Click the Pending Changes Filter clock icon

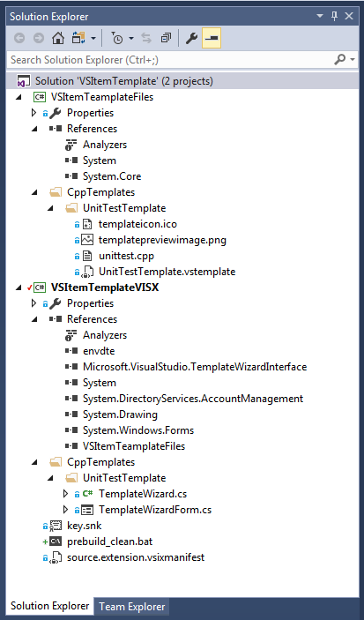(117, 38)
